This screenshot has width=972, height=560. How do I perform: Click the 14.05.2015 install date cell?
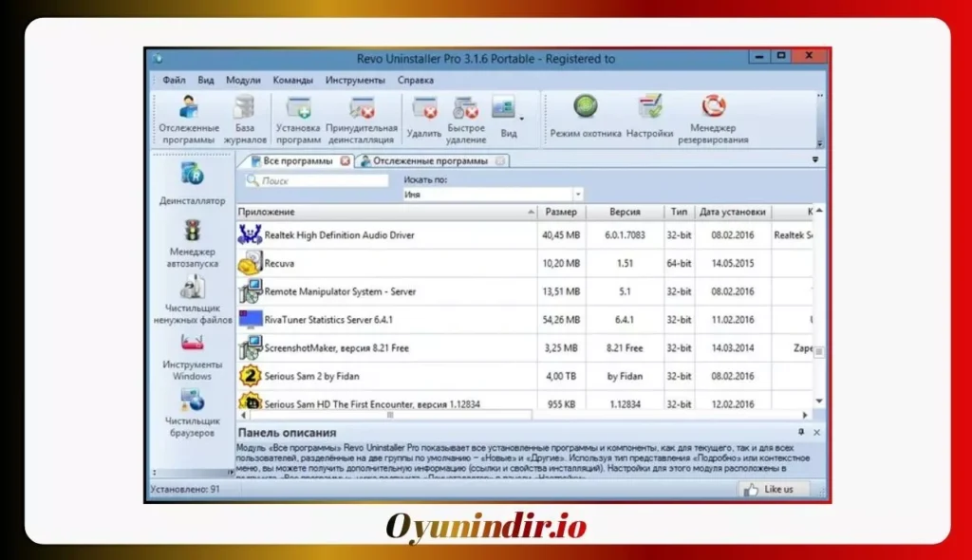point(732,263)
